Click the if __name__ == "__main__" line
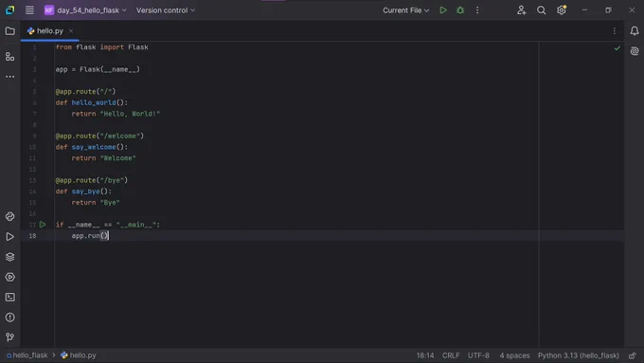The width and height of the screenshot is (644, 363). click(x=108, y=225)
